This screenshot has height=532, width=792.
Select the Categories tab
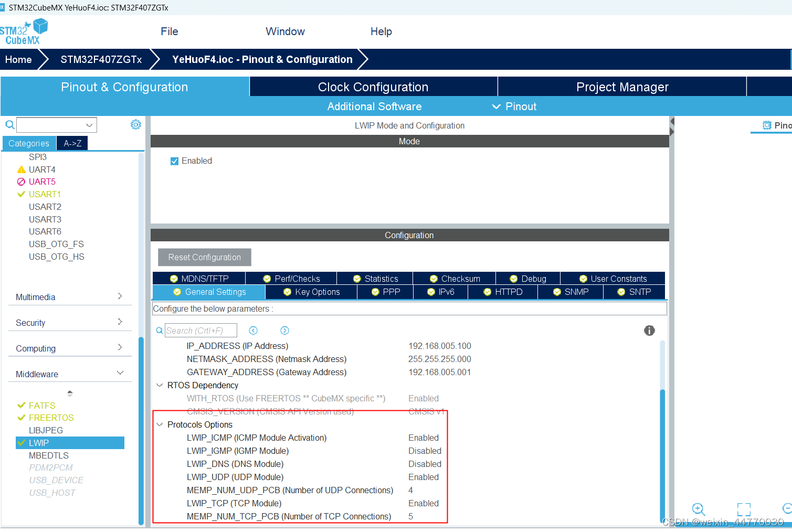pos(29,143)
